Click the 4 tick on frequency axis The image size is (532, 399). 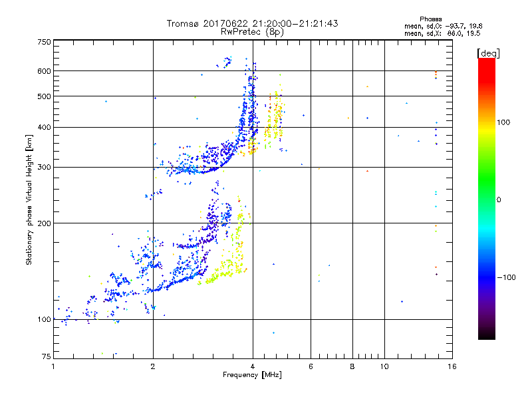pyautogui.click(x=253, y=366)
